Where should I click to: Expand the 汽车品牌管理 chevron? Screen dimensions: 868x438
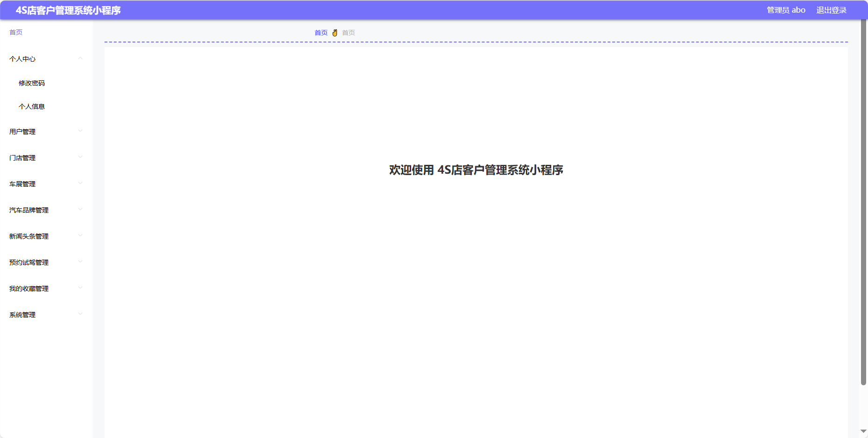click(80, 209)
